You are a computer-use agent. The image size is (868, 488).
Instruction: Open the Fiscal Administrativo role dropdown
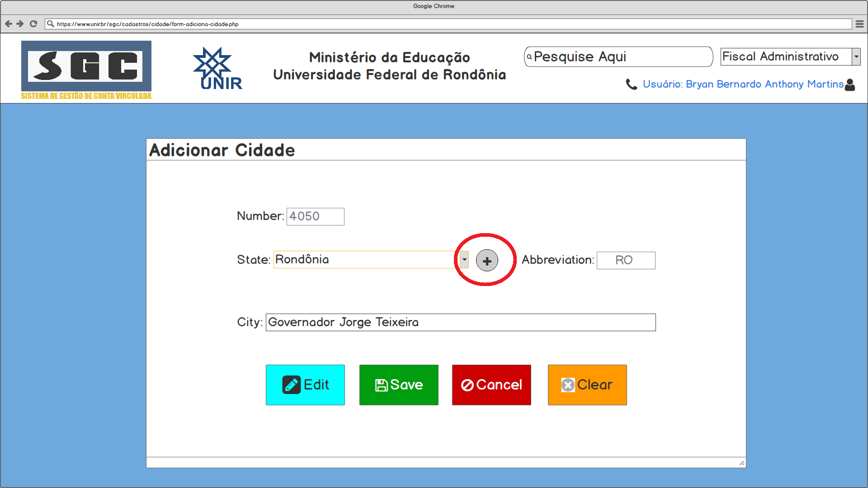(x=856, y=56)
